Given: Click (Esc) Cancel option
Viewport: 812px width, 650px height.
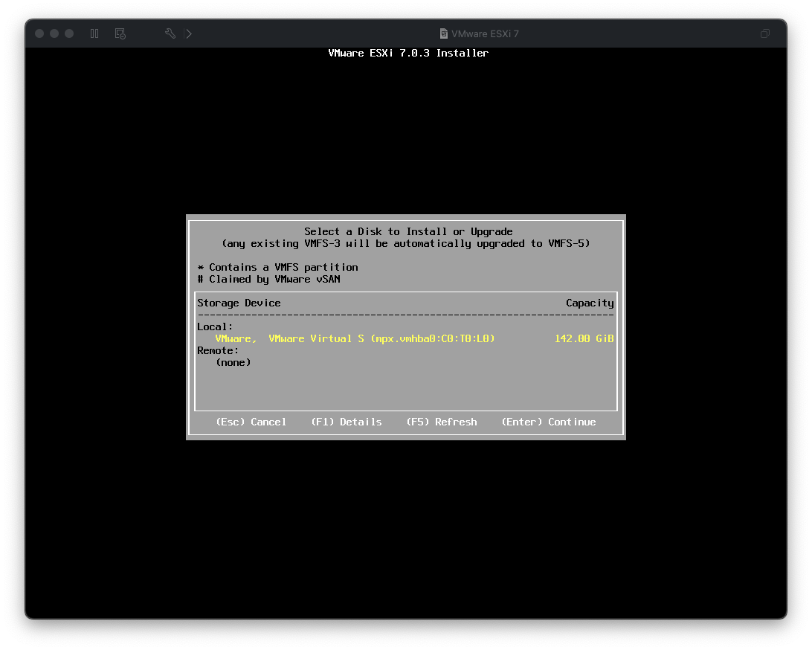Looking at the screenshot, I should point(251,422).
